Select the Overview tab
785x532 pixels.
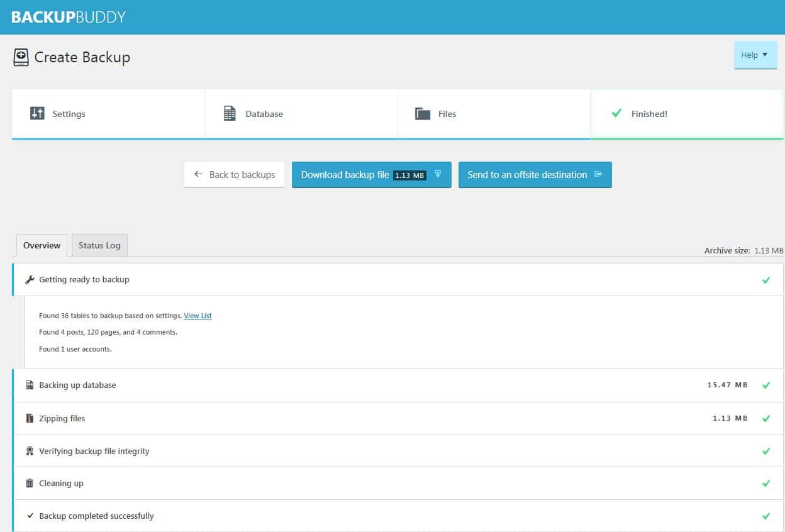[41, 245]
